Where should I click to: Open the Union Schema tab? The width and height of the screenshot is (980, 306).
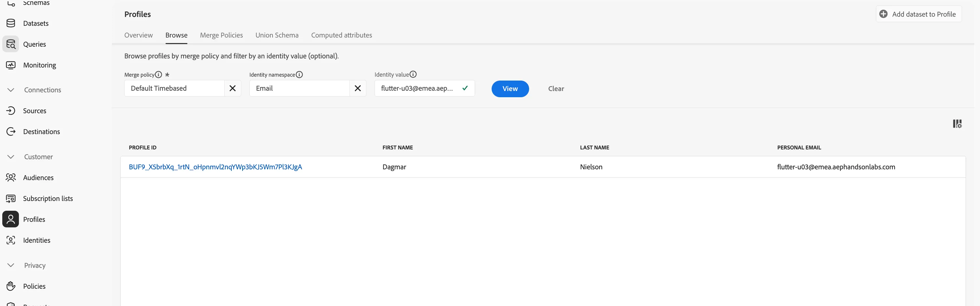277,35
